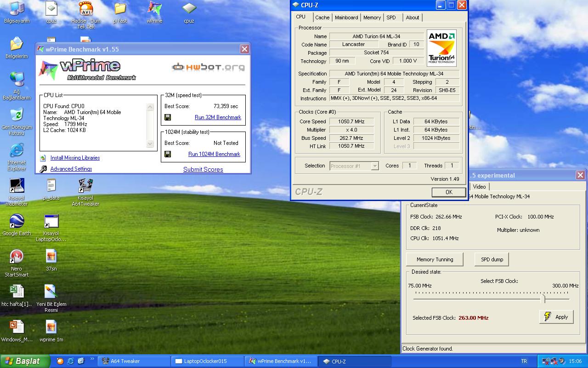
Task: Click CPU List scrollbar up arrow
Action: 150,107
